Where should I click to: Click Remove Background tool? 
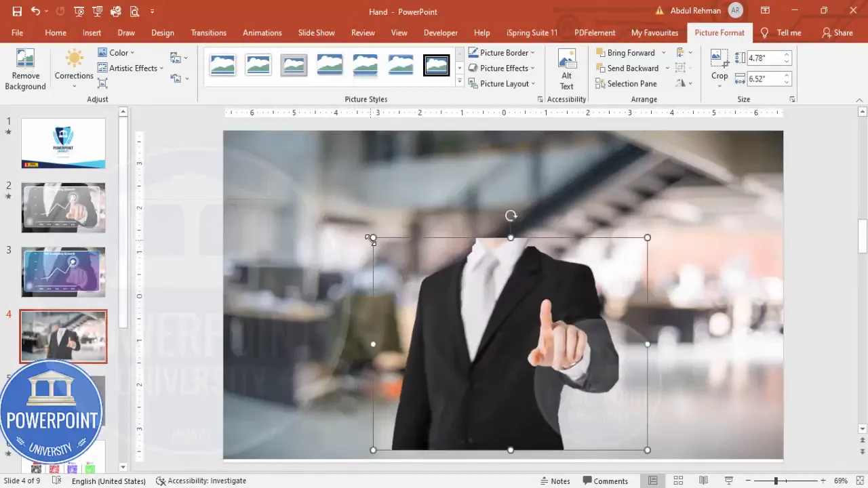point(25,70)
